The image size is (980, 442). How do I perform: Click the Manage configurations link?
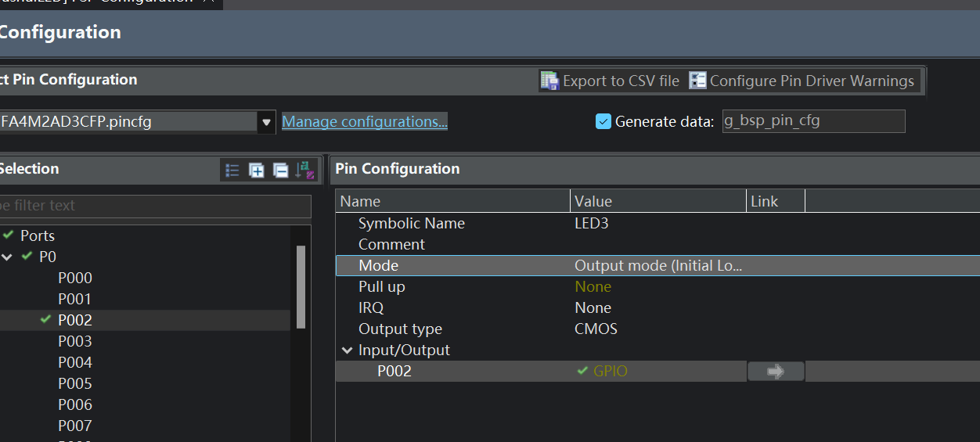tap(365, 121)
